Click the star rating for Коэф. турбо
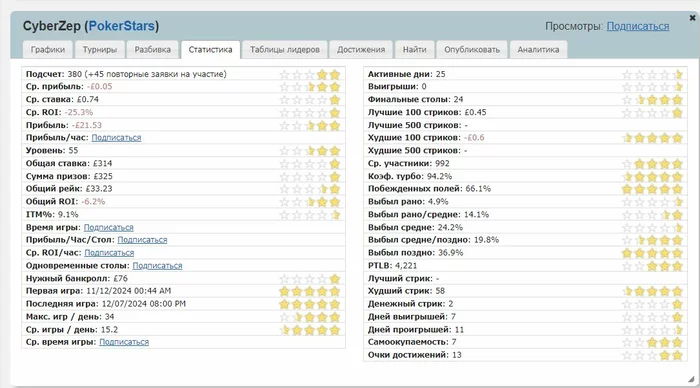Screen dimensions: 700x388 click(x=652, y=177)
